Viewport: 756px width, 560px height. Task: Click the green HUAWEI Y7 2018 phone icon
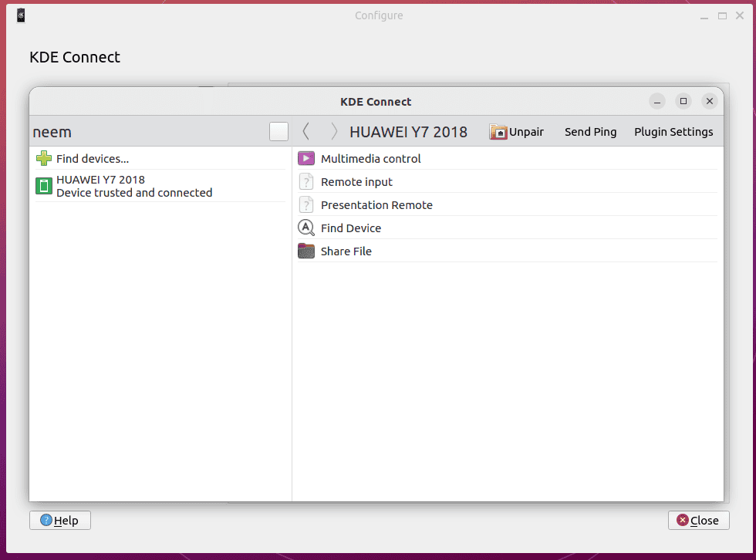click(x=44, y=186)
